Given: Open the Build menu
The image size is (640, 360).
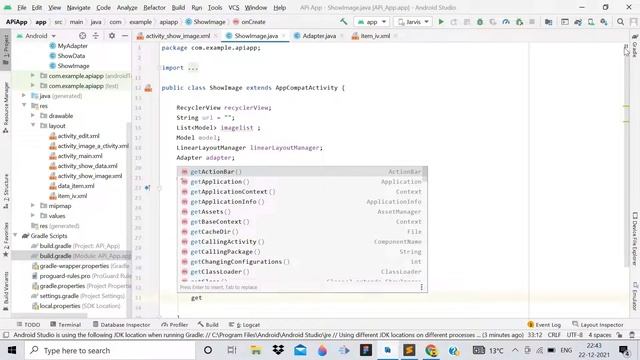Looking at the screenshot, I should pos(178,7).
